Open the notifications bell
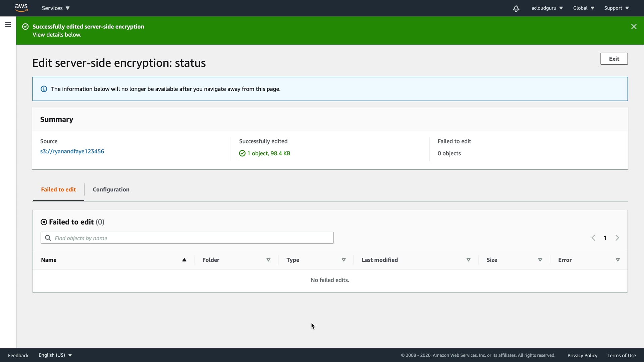The height and width of the screenshot is (362, 644). [516, 8]
